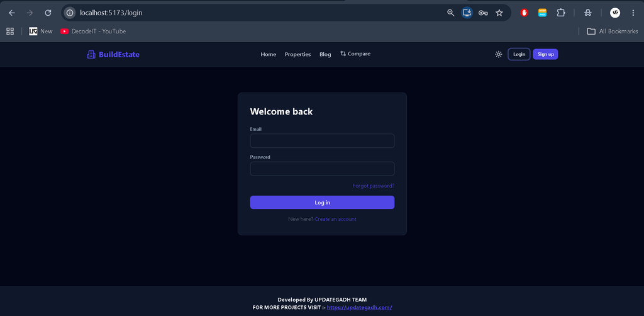Click the Login button in header
644x316 pixels.
point(519,54)
